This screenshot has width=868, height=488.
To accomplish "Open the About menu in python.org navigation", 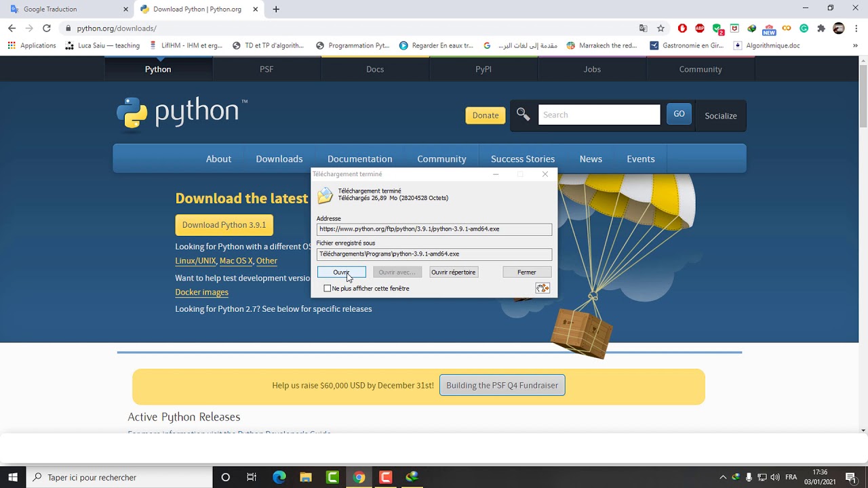I will tap(218, 159).
